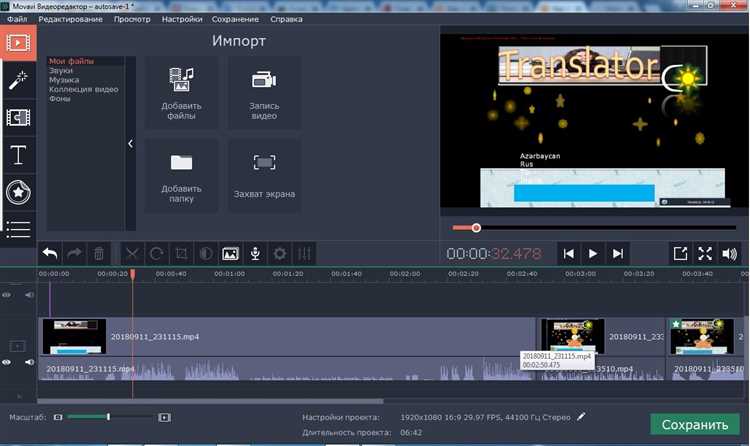Adjust preview volume speaker icon
Viewport: 750px width, 446px height.
729,254
